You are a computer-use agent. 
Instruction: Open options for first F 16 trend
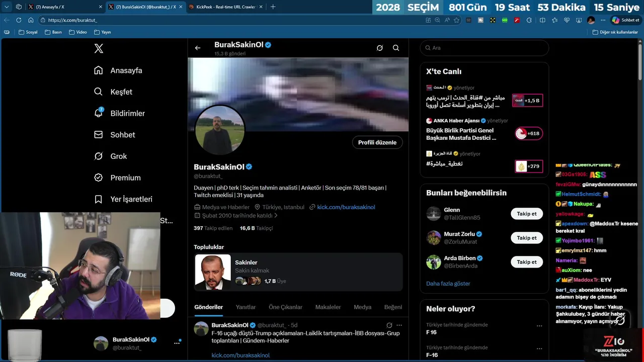(539, 326)
